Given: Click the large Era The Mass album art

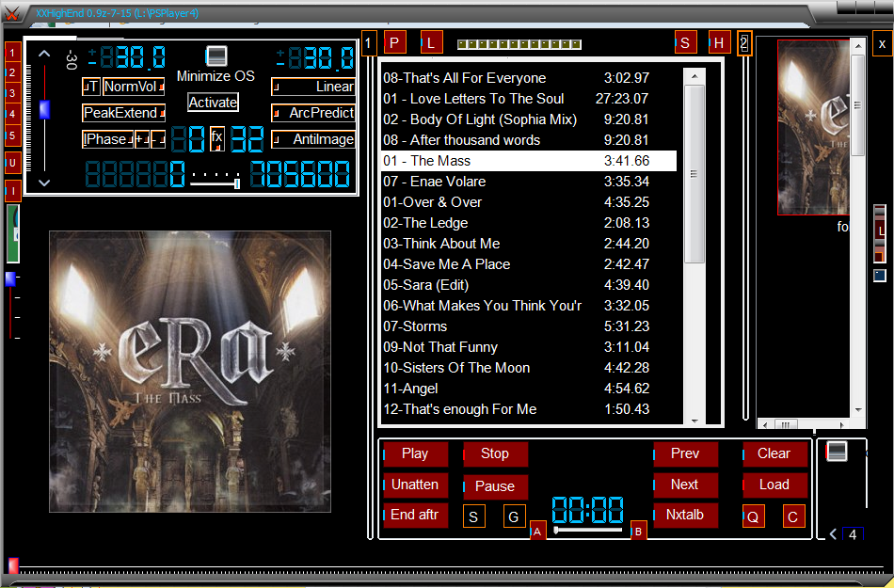Looking at the screenshot, I should tap(190, 372).
